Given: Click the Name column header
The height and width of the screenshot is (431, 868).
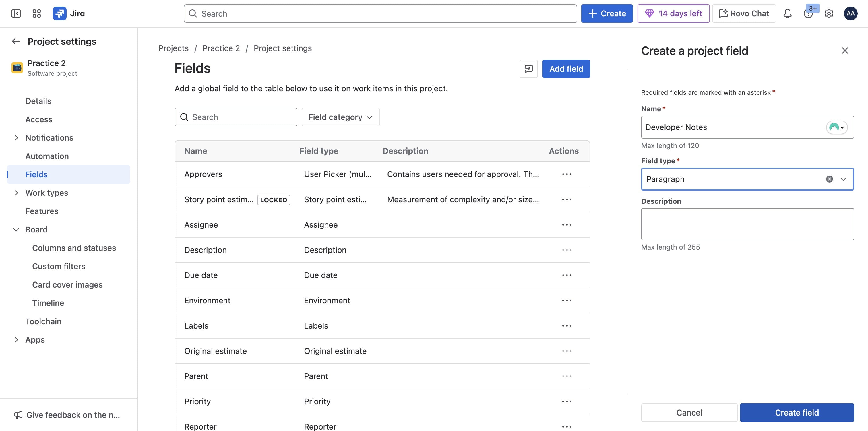Looking at the screenshot, I should point(195,151).
